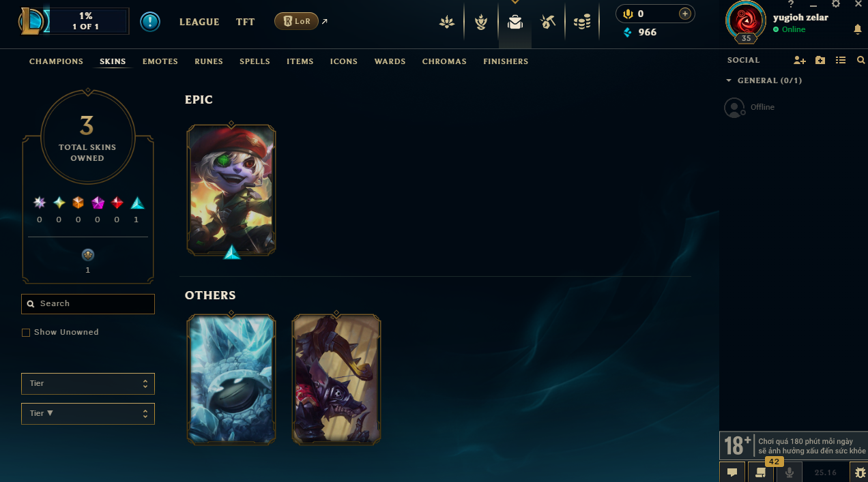Toggle the microphone mute button
Screen dimensions: 868x482
pyautogui.click(x=790, y=472)
